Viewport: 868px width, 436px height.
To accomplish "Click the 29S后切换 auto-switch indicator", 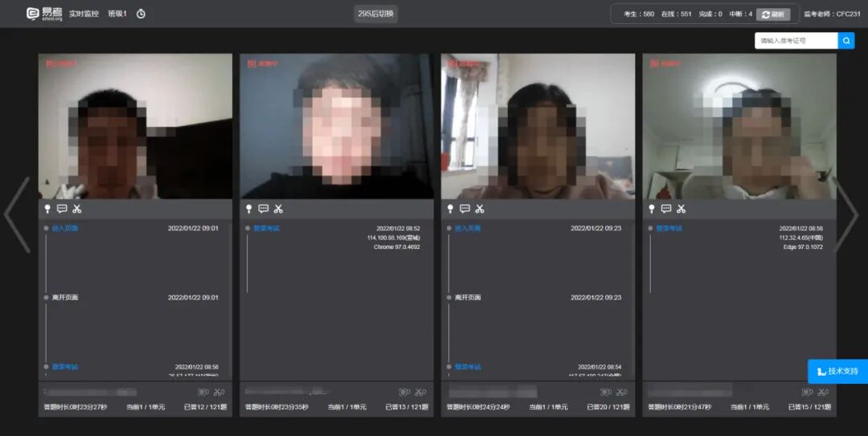I will (376, 14).
